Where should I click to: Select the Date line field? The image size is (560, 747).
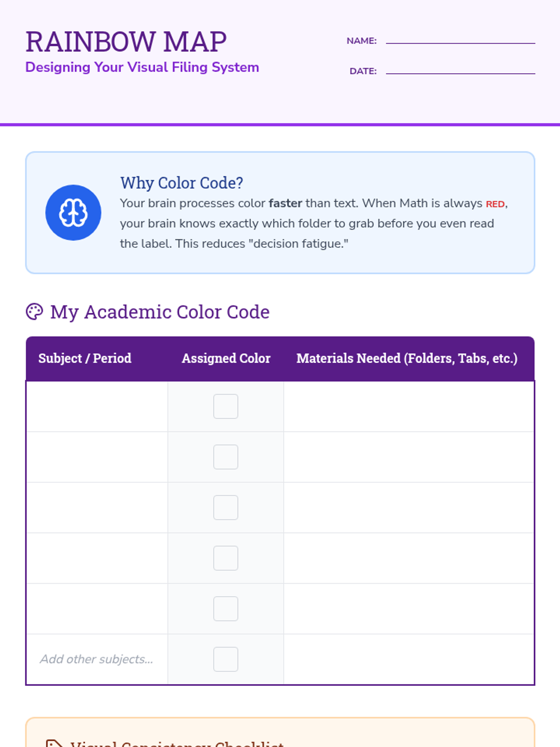click(460, 69)
